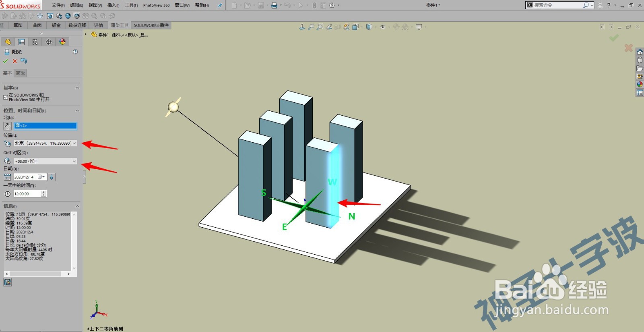644x332 pixels.
Task: Switch to the 高级 tab in sunlight panel
Action: (21, 73)
